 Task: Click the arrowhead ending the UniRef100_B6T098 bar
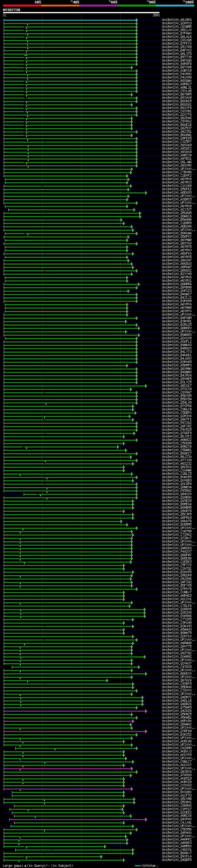point(132,68)
